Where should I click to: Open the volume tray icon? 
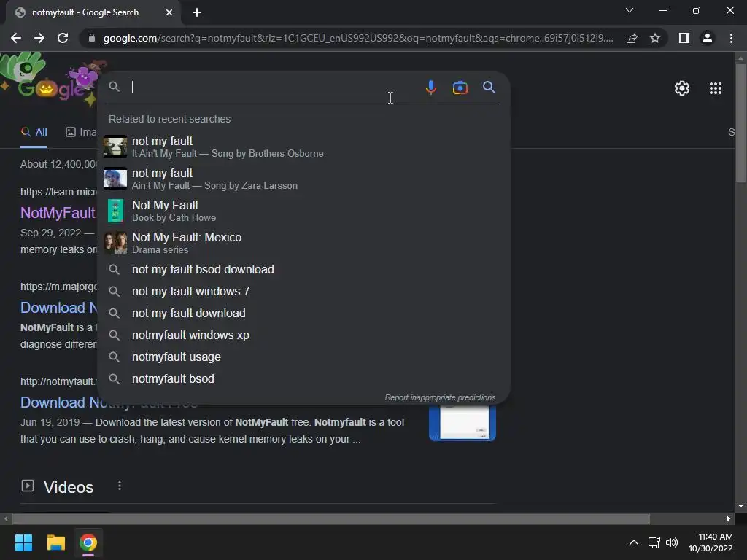tap(672, 542)
